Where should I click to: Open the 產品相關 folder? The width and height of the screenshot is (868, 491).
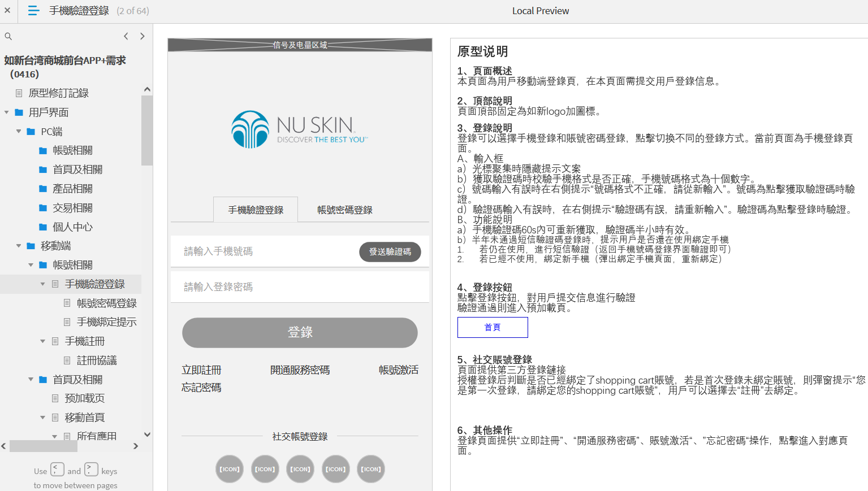(x=72, y=189)
